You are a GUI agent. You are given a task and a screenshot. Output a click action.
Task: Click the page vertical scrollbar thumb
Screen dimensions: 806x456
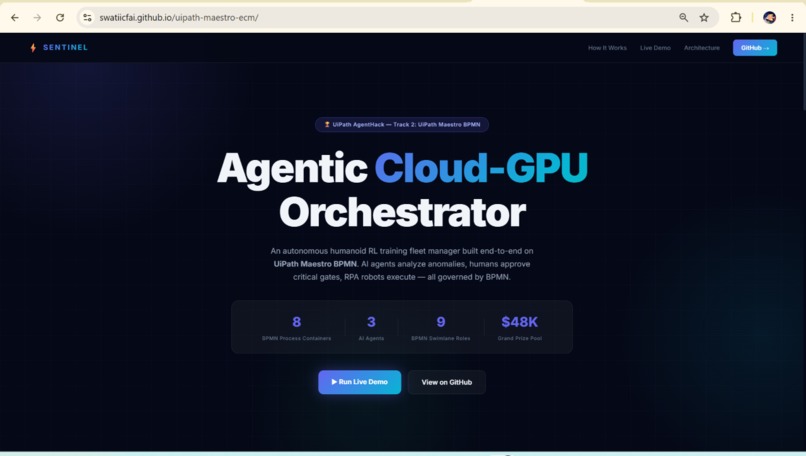click(803, 72)
